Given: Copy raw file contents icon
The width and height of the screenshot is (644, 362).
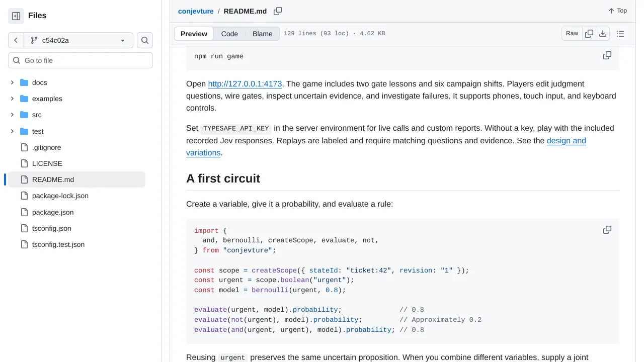Looking at the screenshot, I should pyautogui.click(x=589, y=34).
